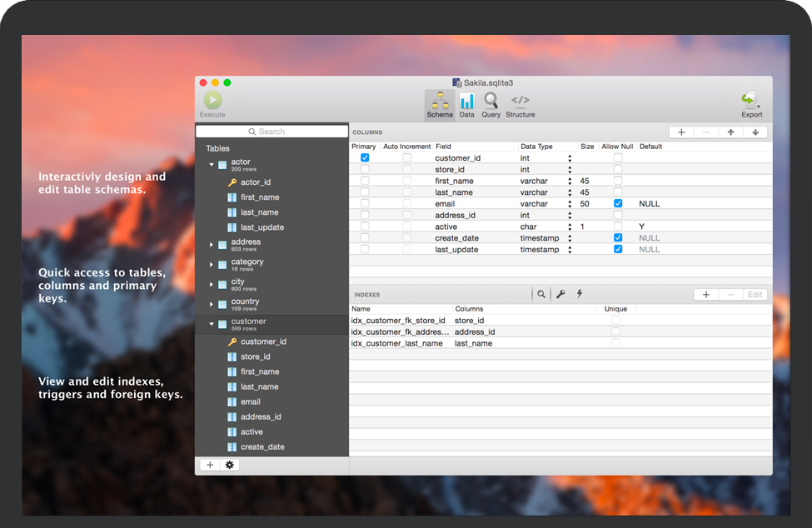Click the gear icon below the table list

[x=229, y=465]
